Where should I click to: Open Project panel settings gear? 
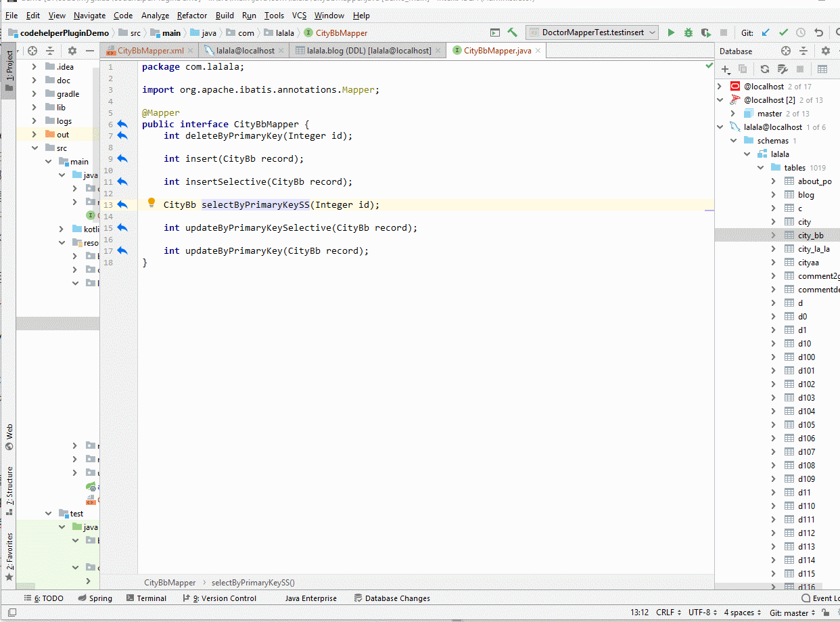pyautogui.click(x=72, y=51)
